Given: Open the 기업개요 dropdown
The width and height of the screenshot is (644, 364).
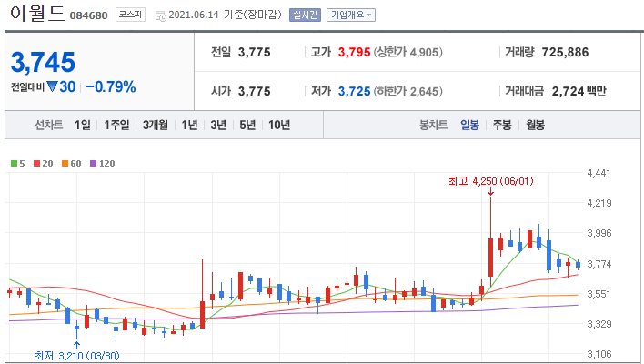Looking at the screenshot, I should (351, 15).
